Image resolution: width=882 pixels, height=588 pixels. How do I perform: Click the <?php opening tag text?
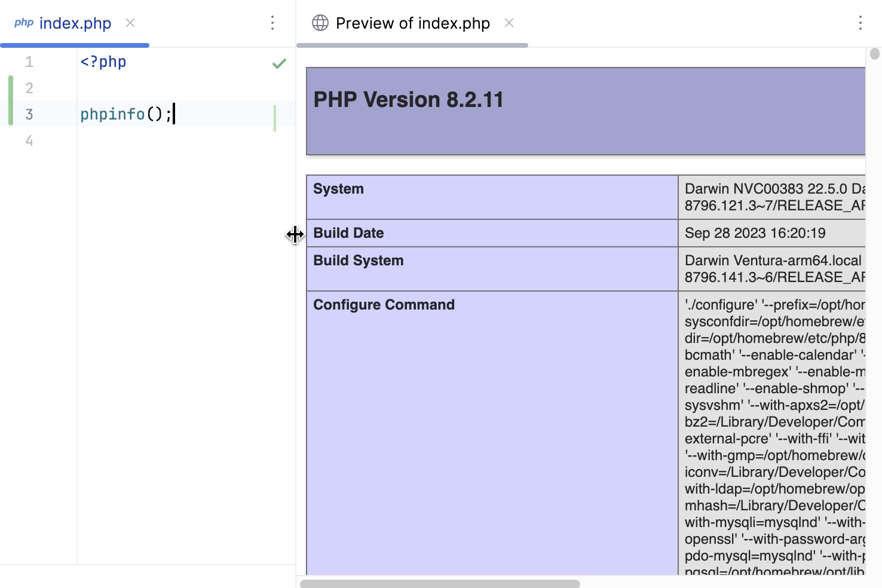coord(103,62)
